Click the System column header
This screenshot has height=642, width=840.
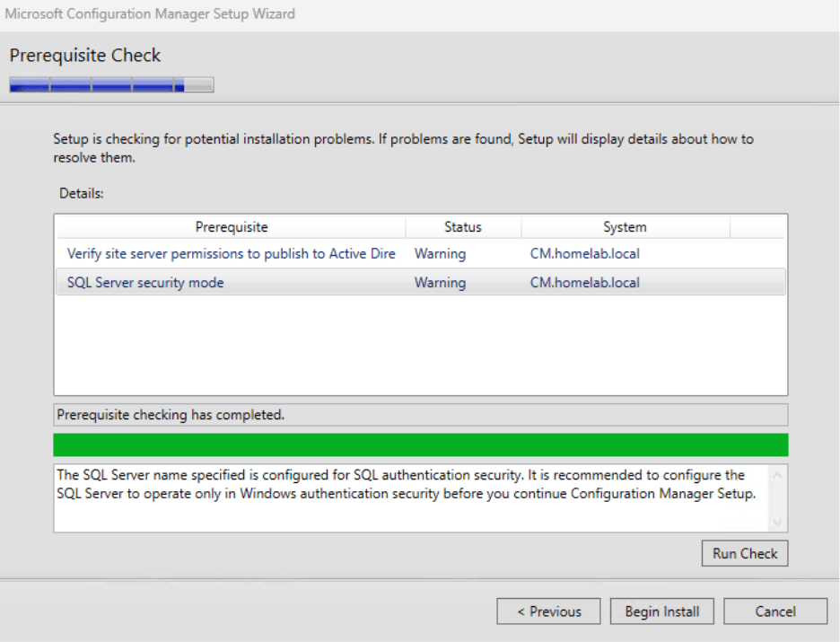tap(625, 226)
